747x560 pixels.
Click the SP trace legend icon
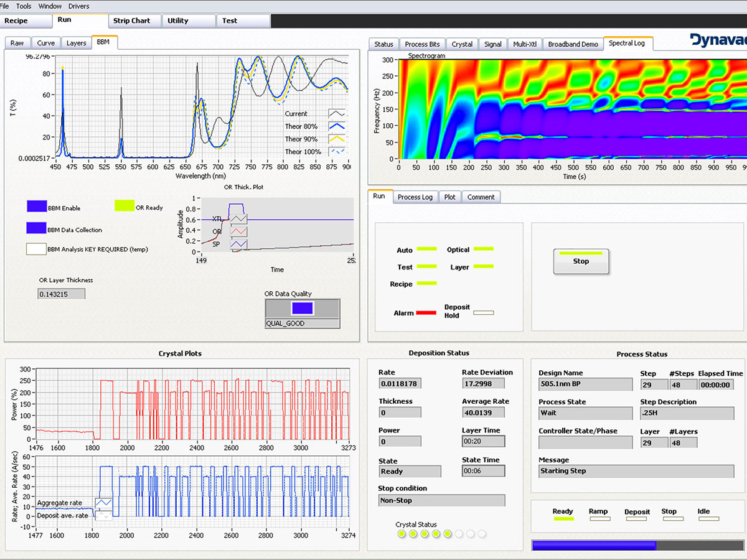click(x=238, y=244)
